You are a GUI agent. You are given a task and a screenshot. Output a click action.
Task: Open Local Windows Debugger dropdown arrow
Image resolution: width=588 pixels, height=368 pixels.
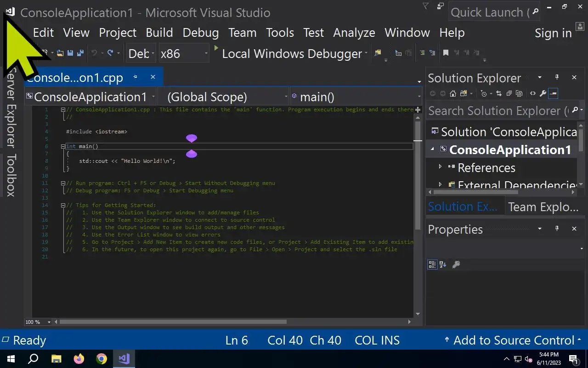click(366, 53)
